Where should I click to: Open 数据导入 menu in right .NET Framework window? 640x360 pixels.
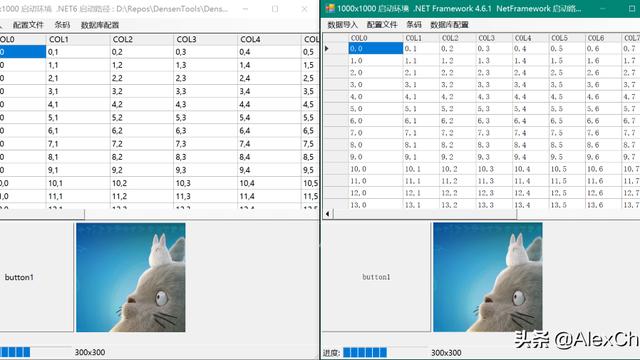(x=342, y=25)
